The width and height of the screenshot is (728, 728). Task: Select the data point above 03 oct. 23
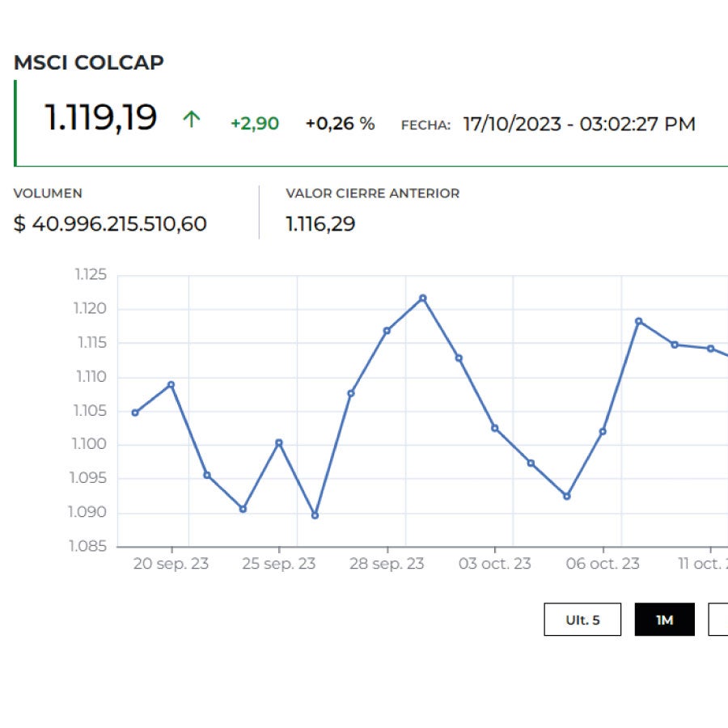click(494, 427)
